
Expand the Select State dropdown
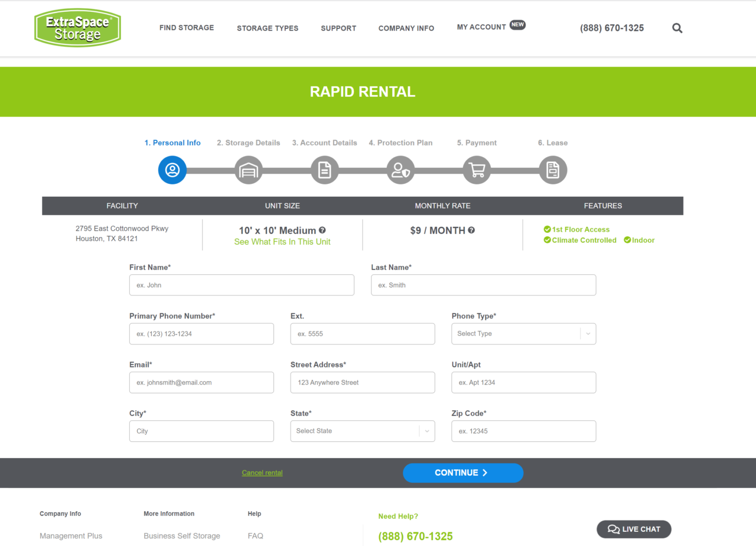(362, 431)
